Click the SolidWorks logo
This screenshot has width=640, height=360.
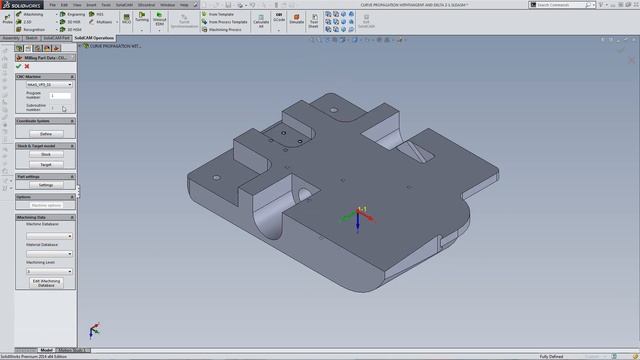point(22,5)
